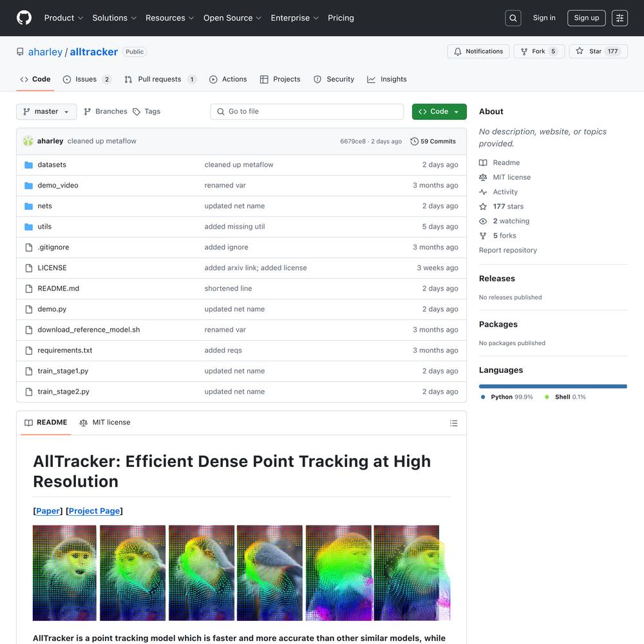Image resolution: width=644 pixels, height=644 pixels.
Task: Click the Fork icon button
Action: click(x=539, y=52)
